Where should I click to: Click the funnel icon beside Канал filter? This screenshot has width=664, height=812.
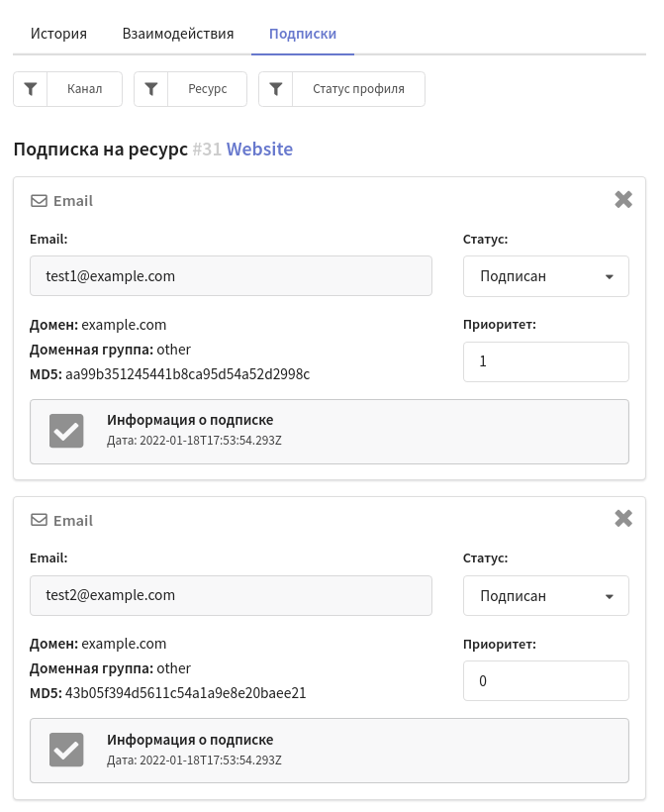tap(31, 89)
